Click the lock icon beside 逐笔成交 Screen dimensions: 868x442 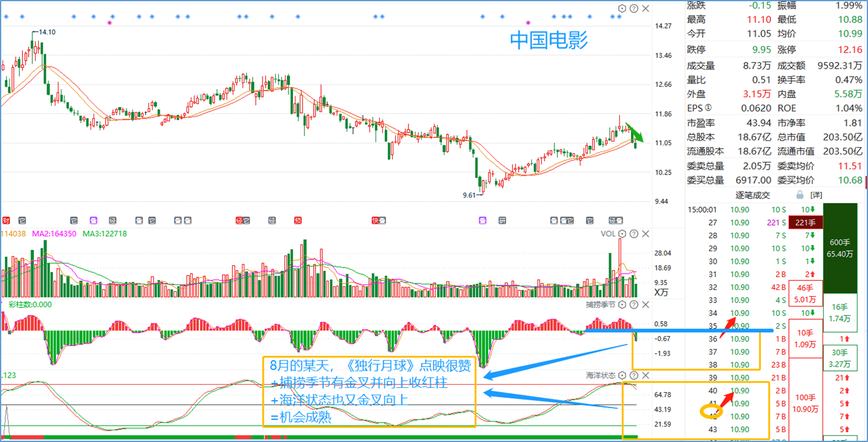[x=801, y=195]
